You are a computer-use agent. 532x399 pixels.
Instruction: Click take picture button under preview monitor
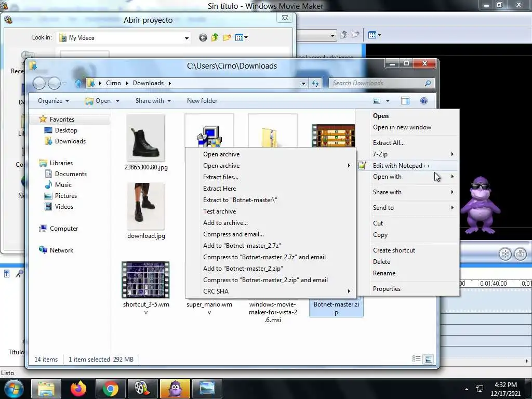[520, 254]
